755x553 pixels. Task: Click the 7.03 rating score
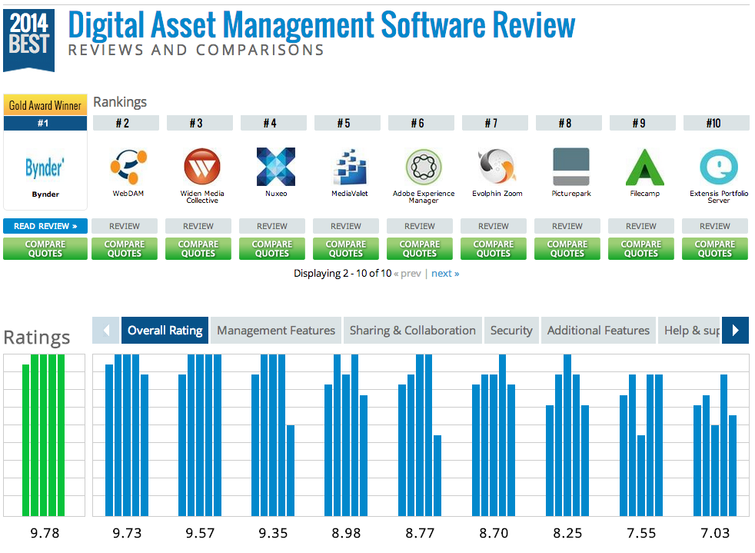715,533
